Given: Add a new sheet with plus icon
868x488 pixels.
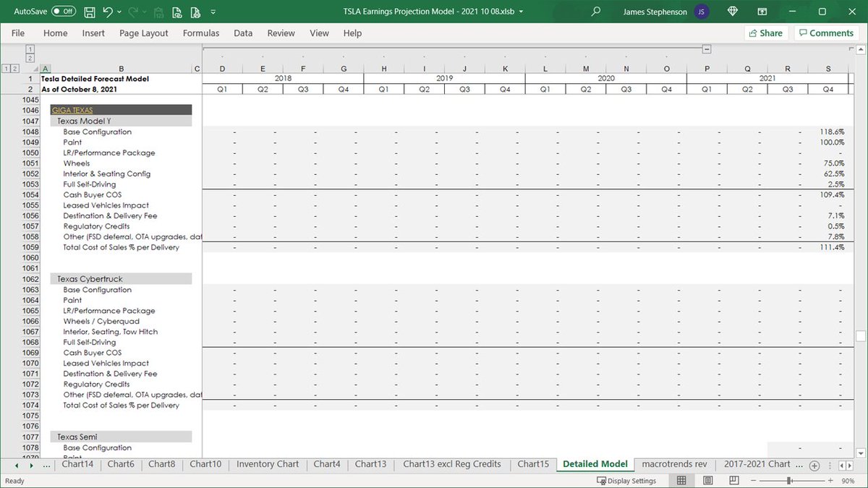Looking at the screenshot, I should 814,465.
